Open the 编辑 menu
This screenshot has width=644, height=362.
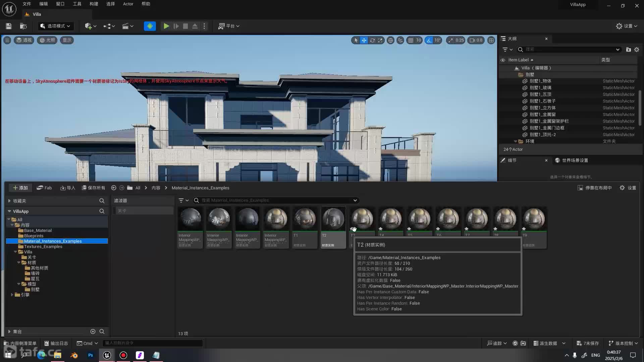point(44,4)
